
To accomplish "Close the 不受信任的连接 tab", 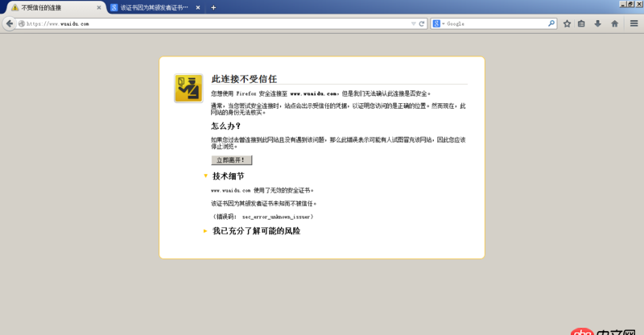I will pos(98,7).
